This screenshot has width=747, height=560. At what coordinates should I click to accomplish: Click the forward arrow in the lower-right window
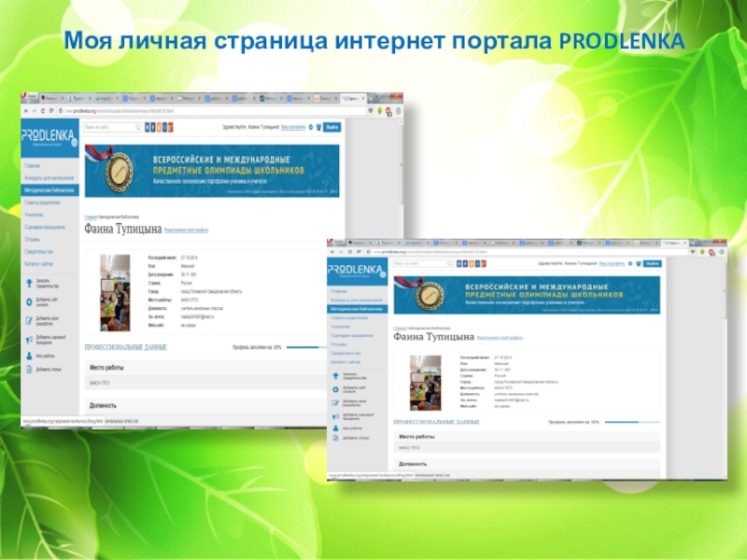tap(341, 252)
